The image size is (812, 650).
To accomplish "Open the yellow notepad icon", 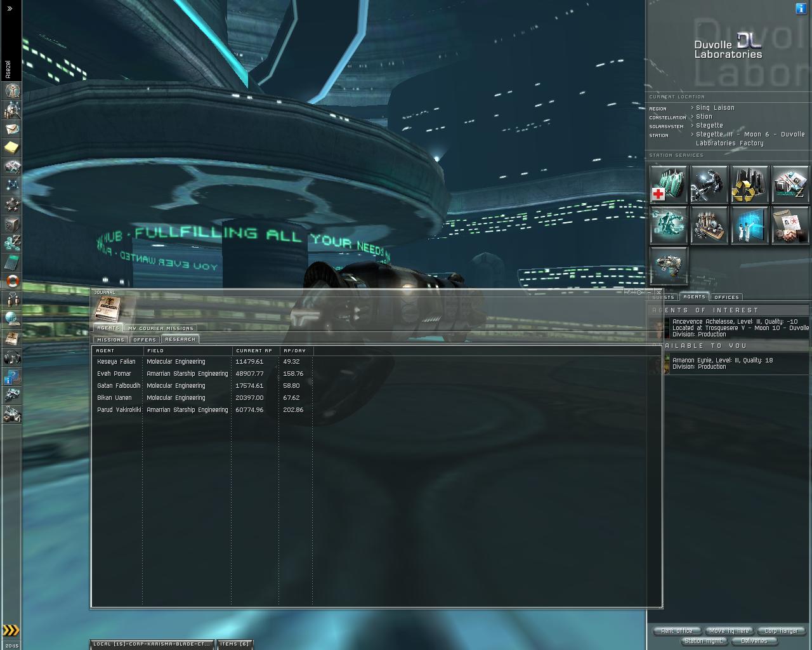I will pos(13,148).
